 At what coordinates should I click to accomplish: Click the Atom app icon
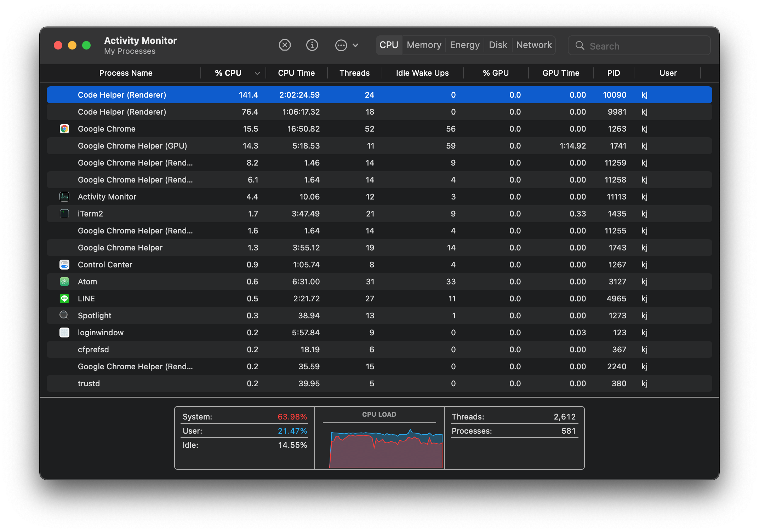pos(64,282)
